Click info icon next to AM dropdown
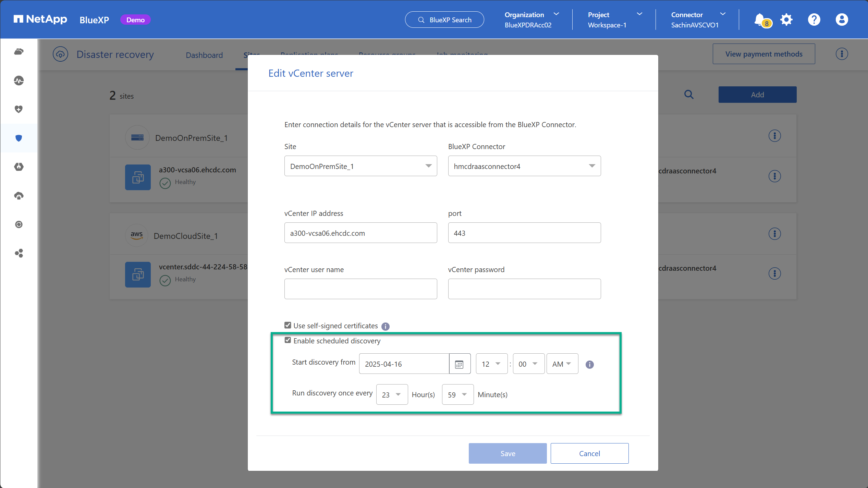This screenshot has height=488, width=868. (590, 364)
